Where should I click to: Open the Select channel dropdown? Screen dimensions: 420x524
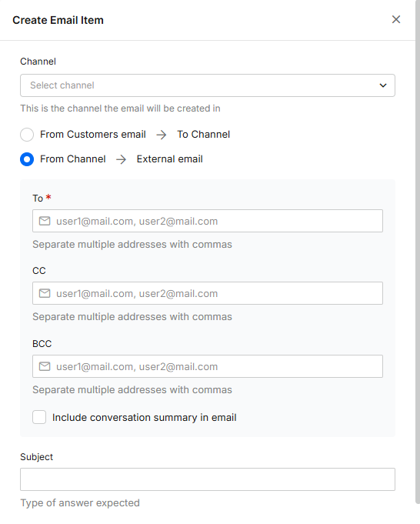pyautogui.click(x=208, y=85)
